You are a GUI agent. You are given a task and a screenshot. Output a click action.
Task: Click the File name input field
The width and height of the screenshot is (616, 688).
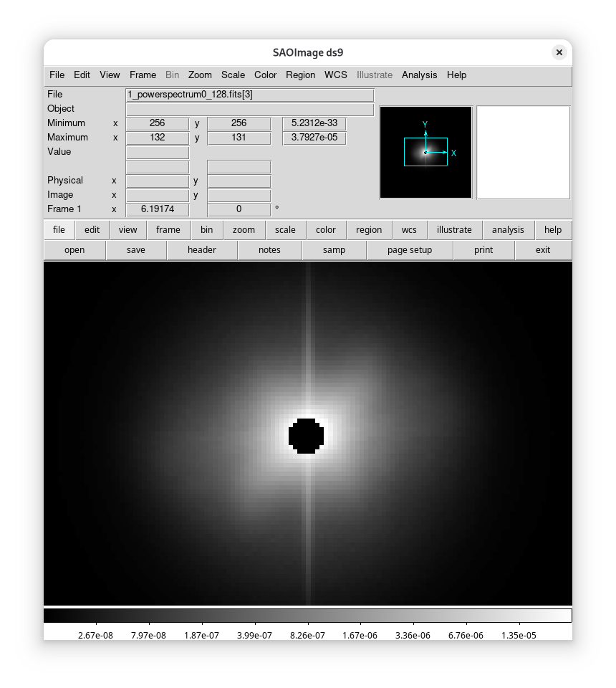tap(249, 95)
